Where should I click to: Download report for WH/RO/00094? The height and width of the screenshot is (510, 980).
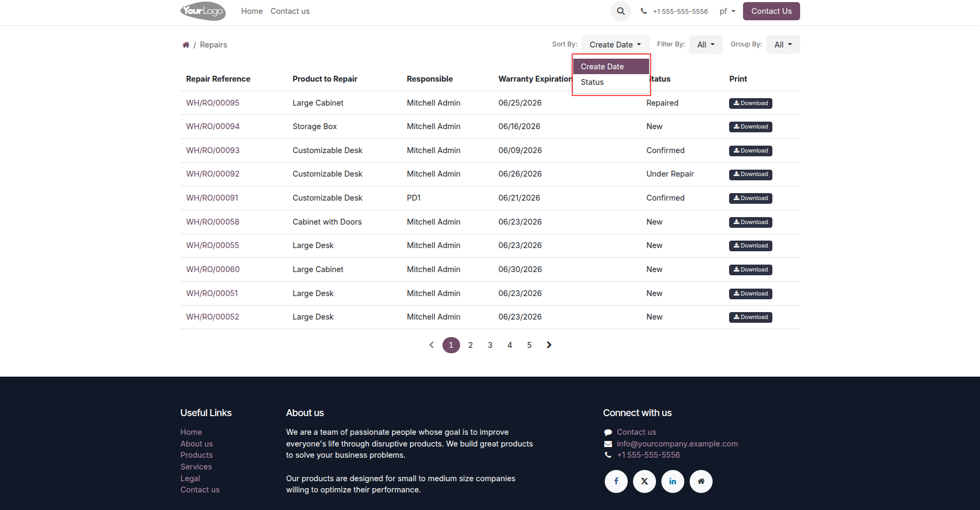[x=750, y=127]
